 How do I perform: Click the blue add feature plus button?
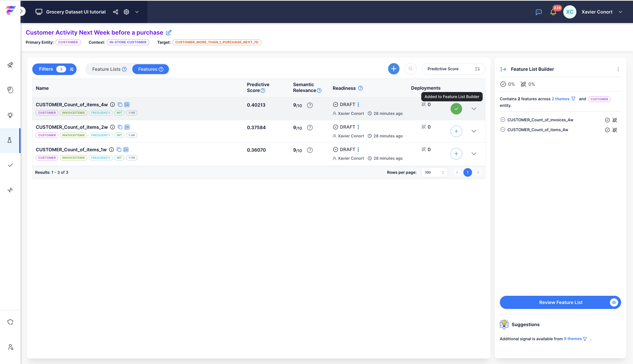(394, 69)
